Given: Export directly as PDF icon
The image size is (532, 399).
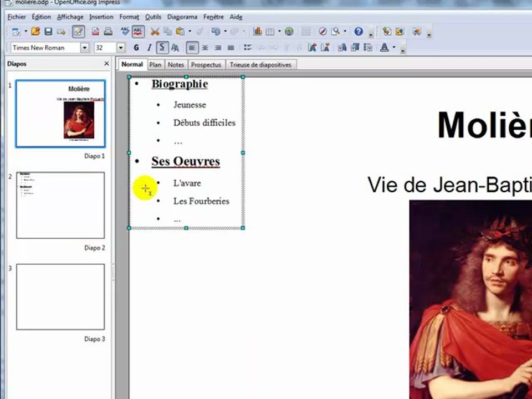Looking at the screenshot, I should coord(96,32).
